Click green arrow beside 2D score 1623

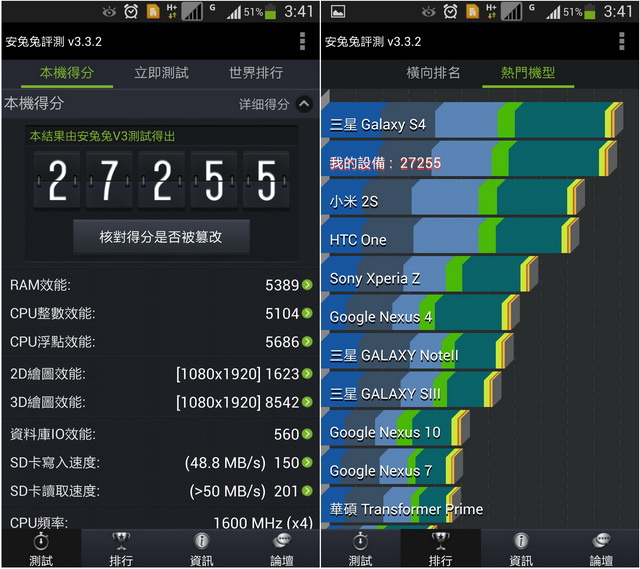click(307, 373)
